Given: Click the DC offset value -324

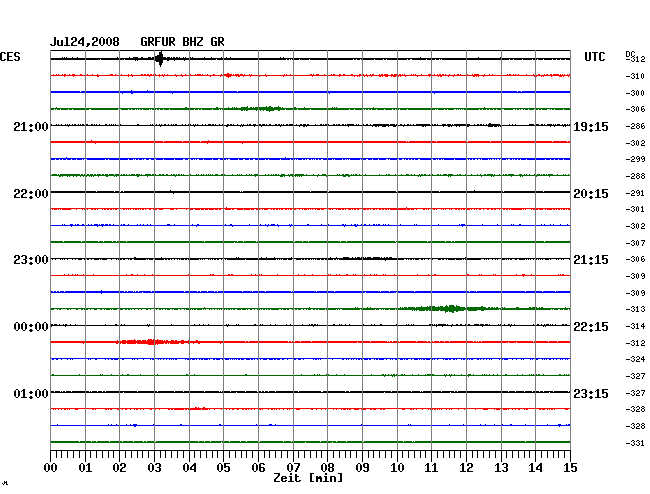Looking at the screenshot, I should [635, 359].
